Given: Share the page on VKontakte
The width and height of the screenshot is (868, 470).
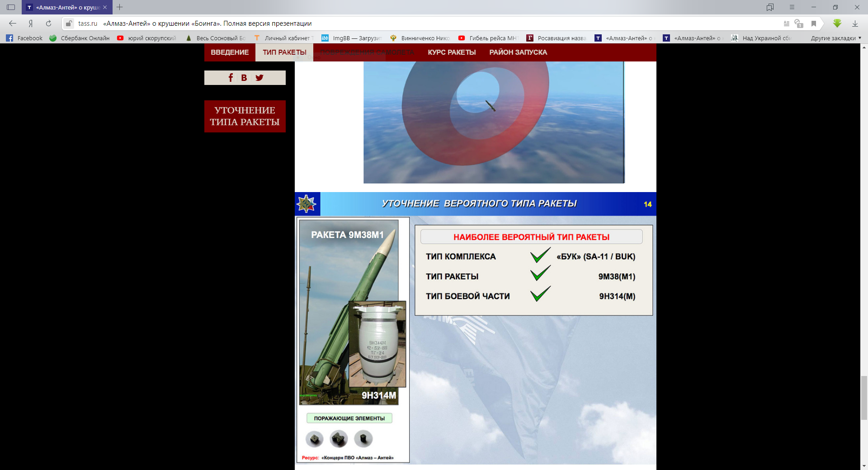Looking at the screenshot, I should pyautogui.click(x=244, y=78).
